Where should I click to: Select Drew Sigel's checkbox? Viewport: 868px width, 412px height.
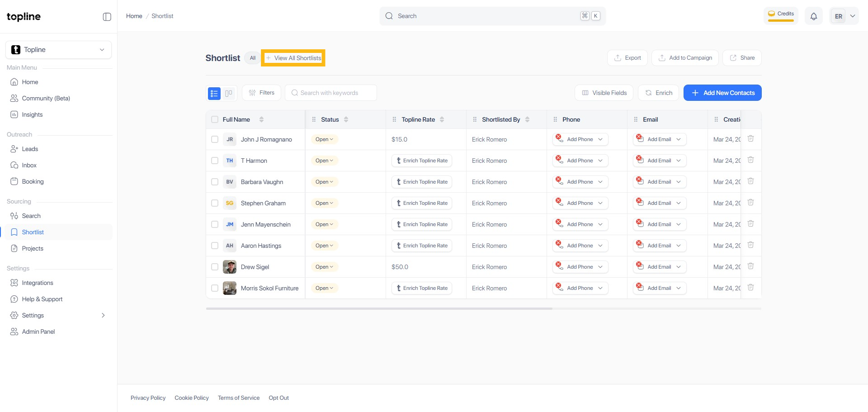[215, 267]
